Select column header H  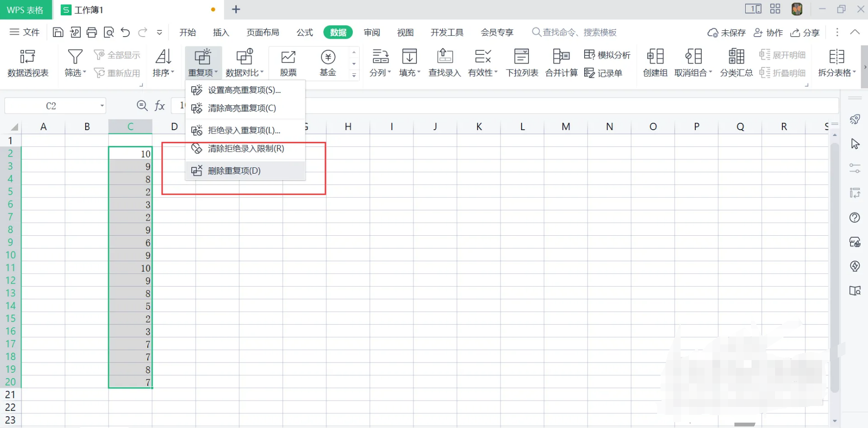[348, 127]
